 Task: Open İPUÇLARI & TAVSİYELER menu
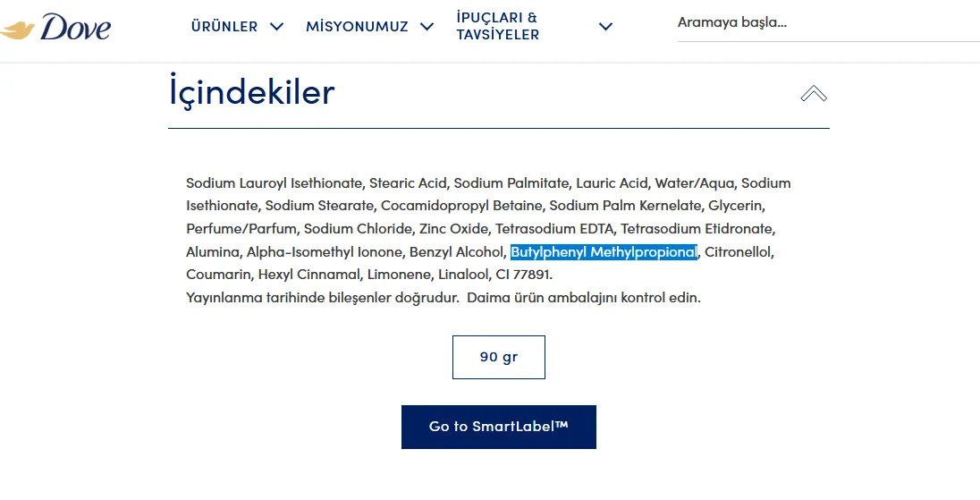click(497, 26)
